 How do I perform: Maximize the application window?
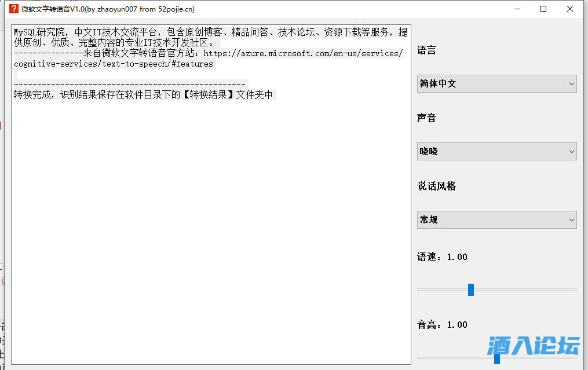click(x=543, y=9)
